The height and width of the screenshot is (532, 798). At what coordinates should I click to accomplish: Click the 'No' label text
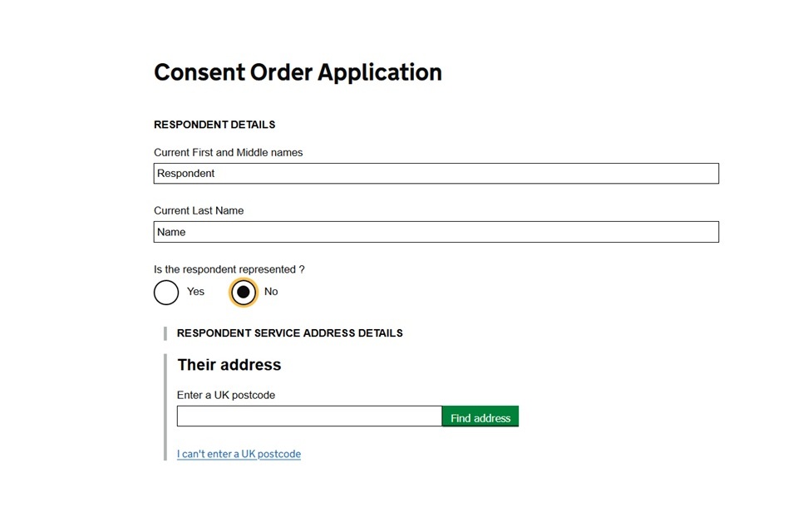[271, 292]
